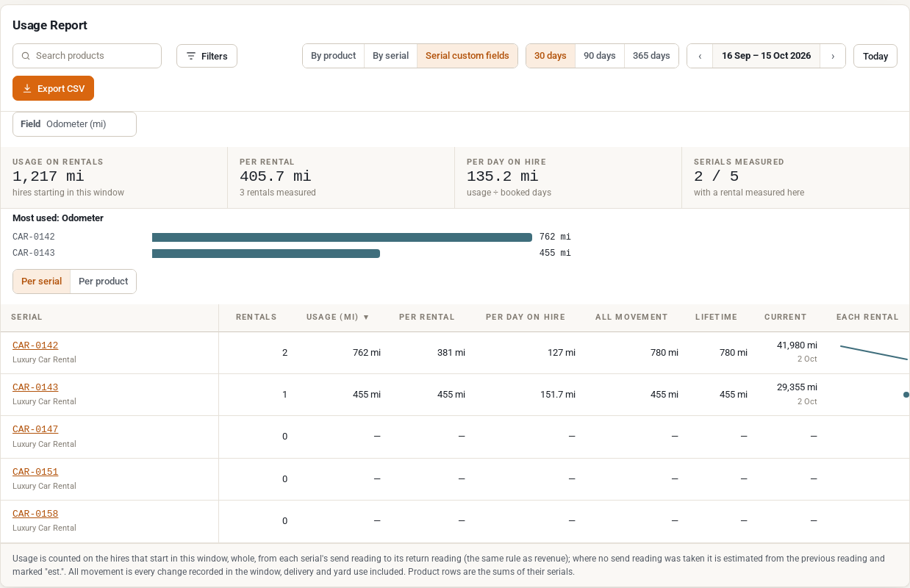The image size is (910, 588).
Task: Click '3 rentals measured' caption
Action: tap(278, 193)
